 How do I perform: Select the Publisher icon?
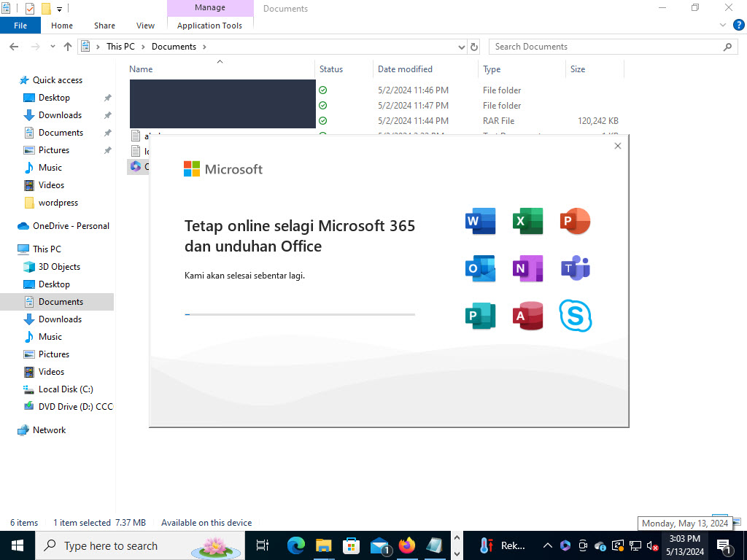[479, 315]
